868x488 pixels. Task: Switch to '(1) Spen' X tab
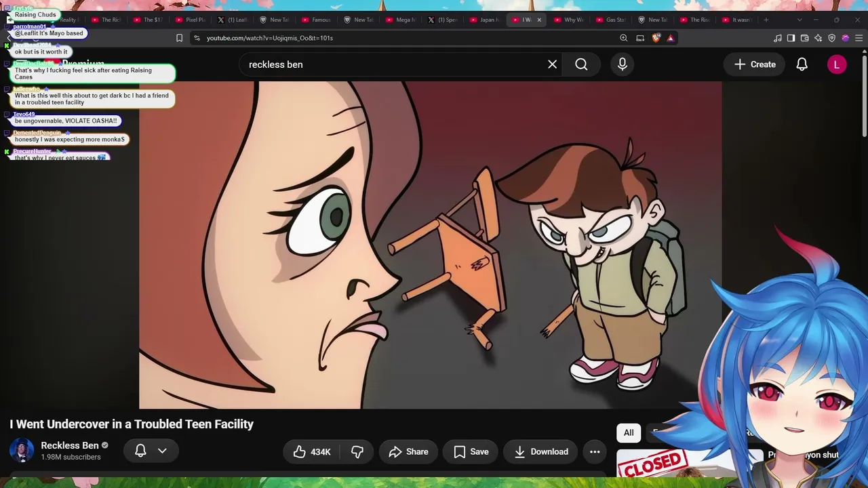[x=443, y=20]
